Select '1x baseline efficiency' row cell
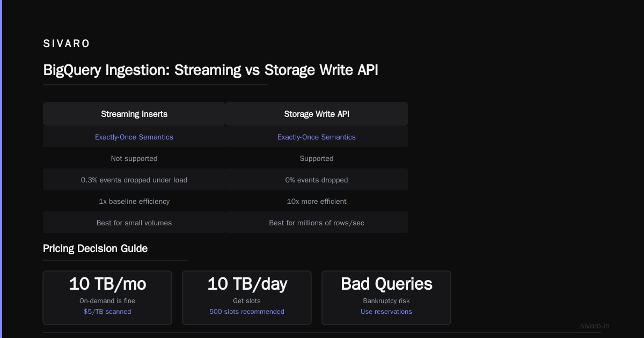The width and height of the screenshot is (644, 338). tap(134, 201)
